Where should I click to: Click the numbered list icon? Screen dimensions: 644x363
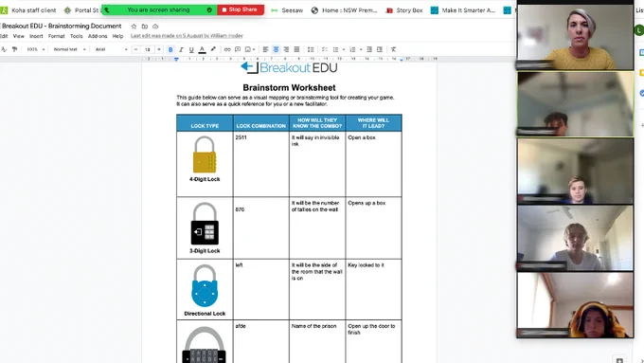352,49
